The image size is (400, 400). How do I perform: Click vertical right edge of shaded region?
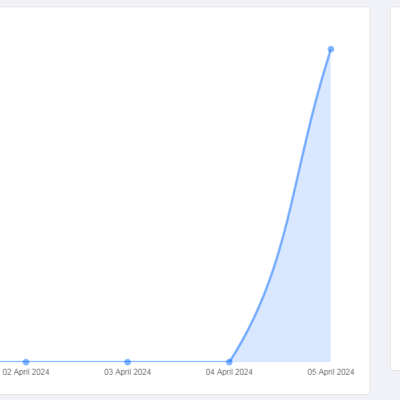(x=330, y=207)
